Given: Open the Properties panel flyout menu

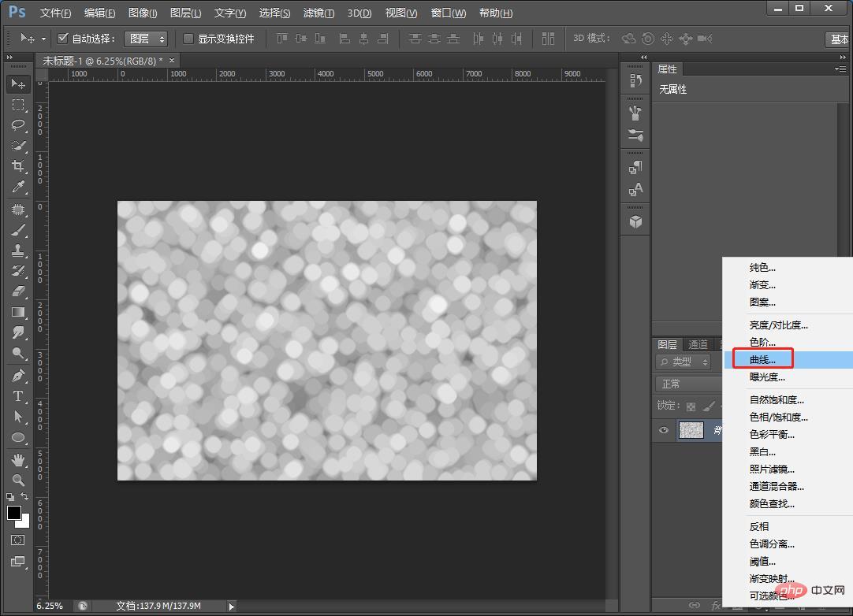Looking at the screenshot, I should point(841,69).
